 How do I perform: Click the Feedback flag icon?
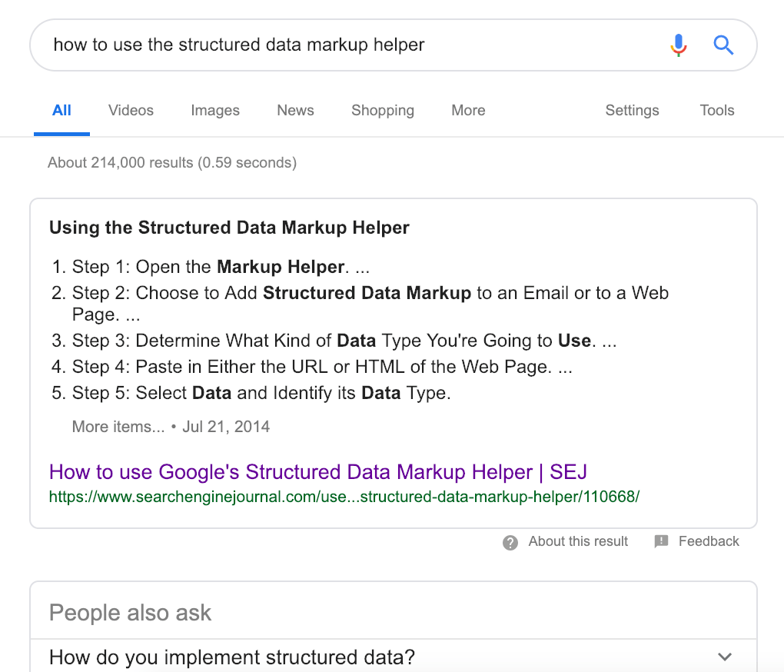click(661, 542)
